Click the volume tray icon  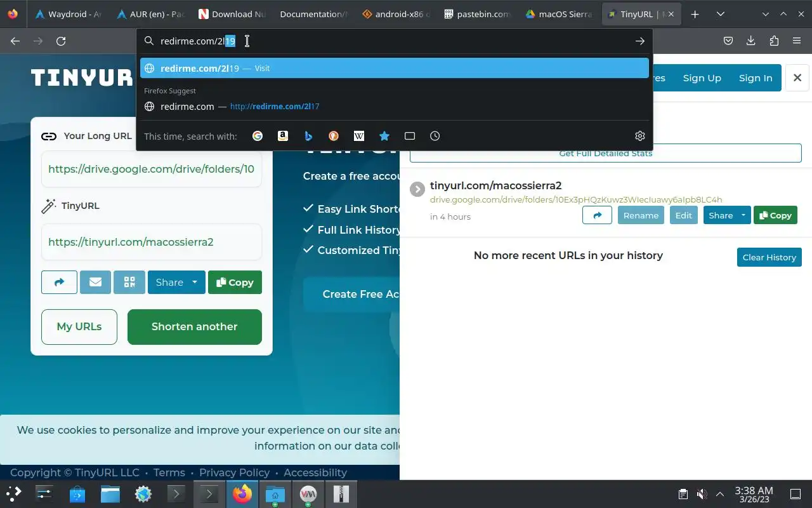point(702,494)
